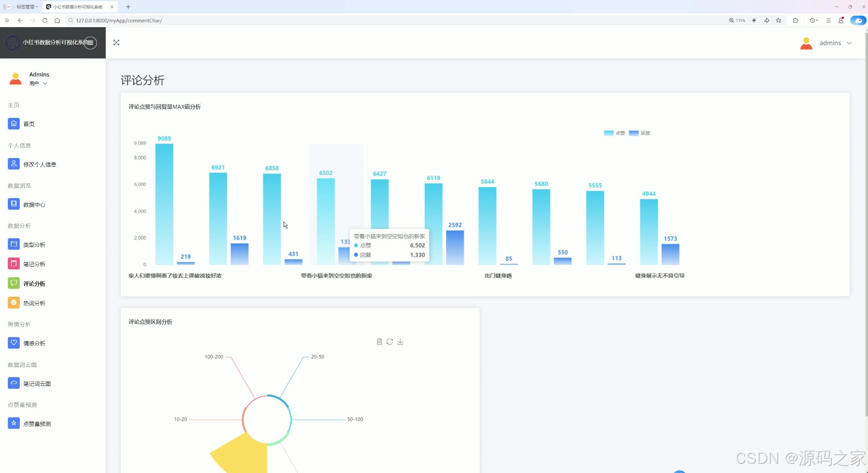Click the 笔记词云图 cloud icon

[14, 383]
